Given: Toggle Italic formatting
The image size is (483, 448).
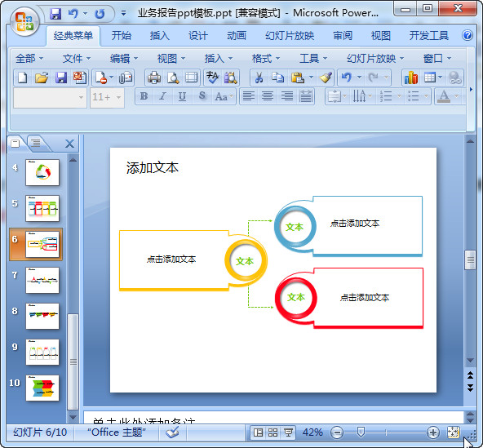Looking at the screenshot, I should [162, 96].
